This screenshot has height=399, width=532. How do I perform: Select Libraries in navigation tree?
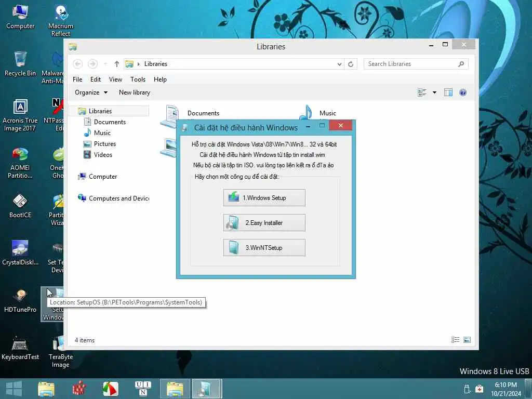(100, 111)
